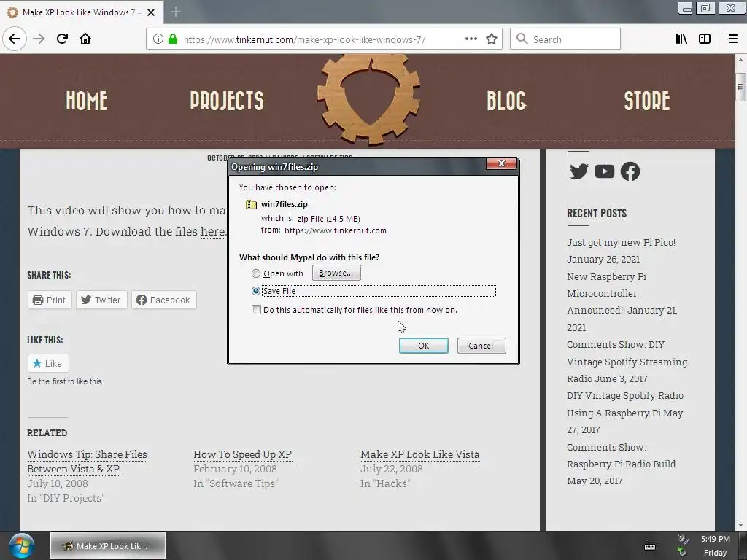Check Do this automatically for files like this

point(256,310)
